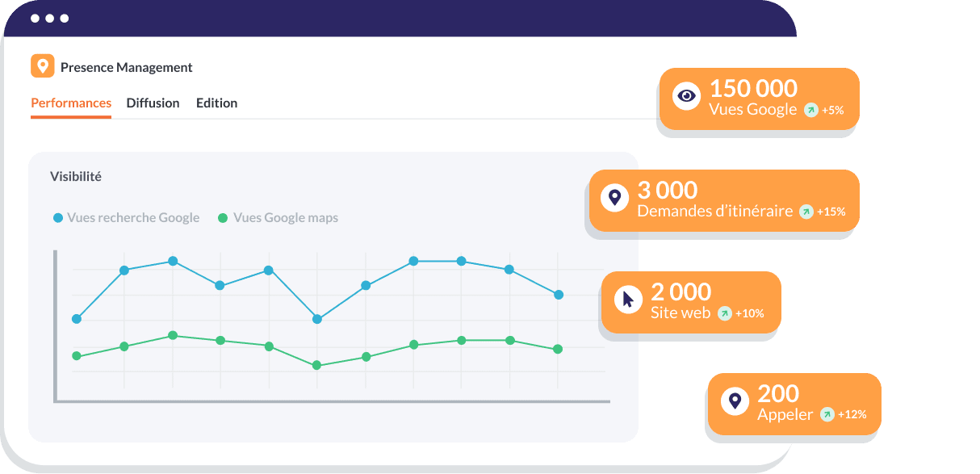The width and height of the screenshot is (980, 474).
Task: Switch to the Diffusion tab
Action: [x=153, y=103]
